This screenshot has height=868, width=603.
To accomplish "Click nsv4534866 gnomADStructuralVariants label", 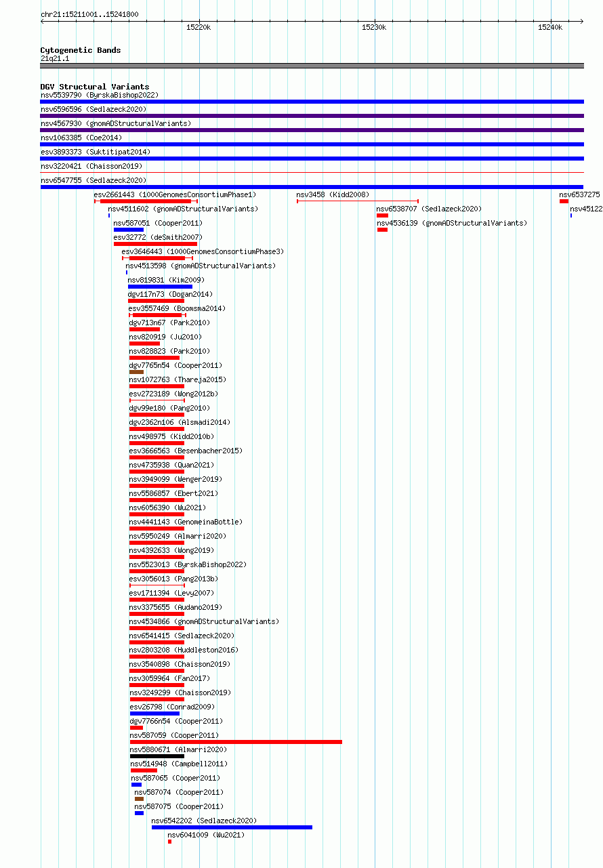I will click(x=205, y=621).
